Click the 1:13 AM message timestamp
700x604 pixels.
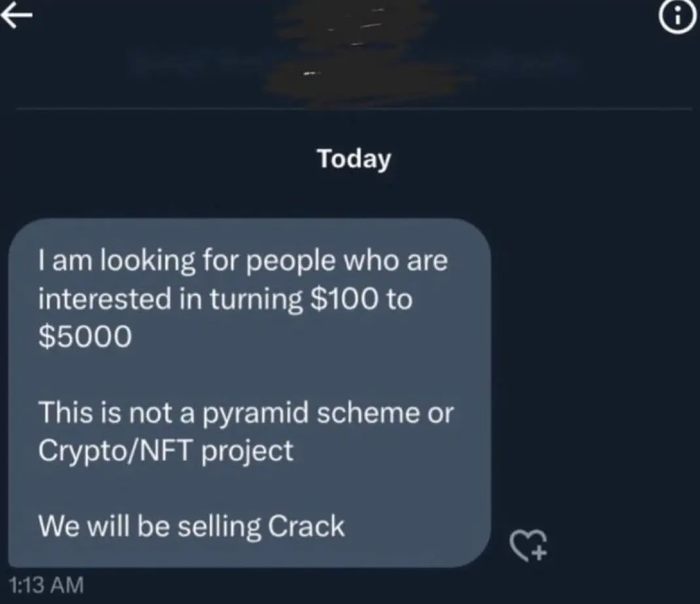(46, 585)
